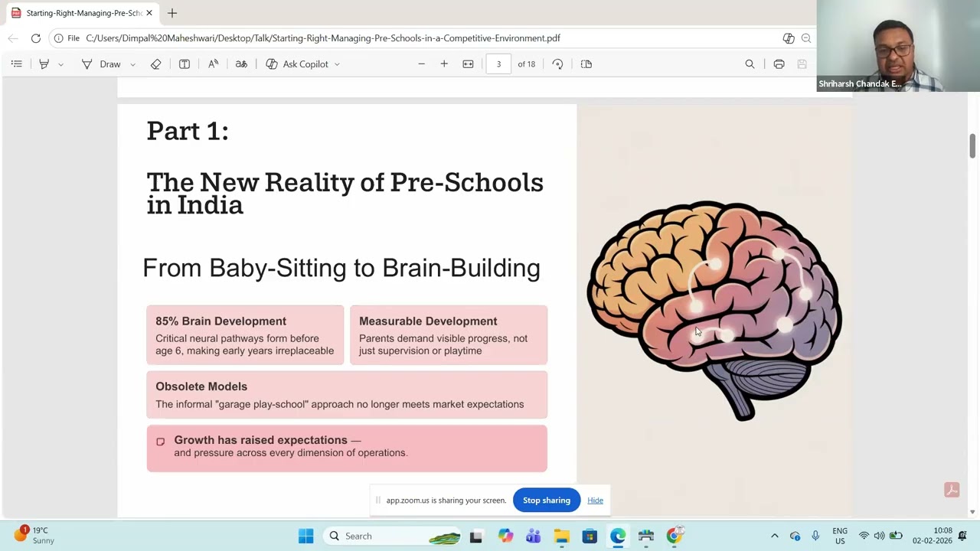980x551 pixels.
Task: Zoom in with the plus icon
Action: (x=444, y=64)
